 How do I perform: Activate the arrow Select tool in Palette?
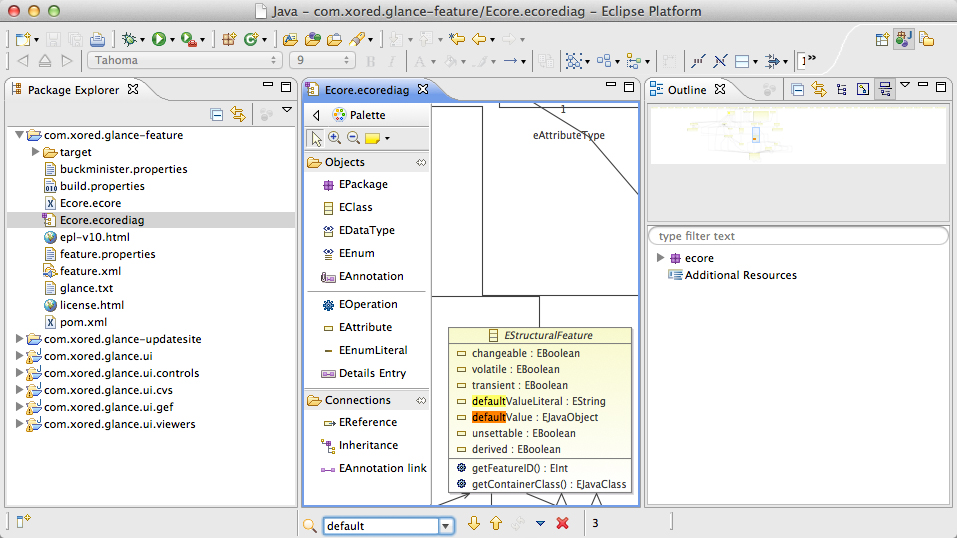point(315,139)
